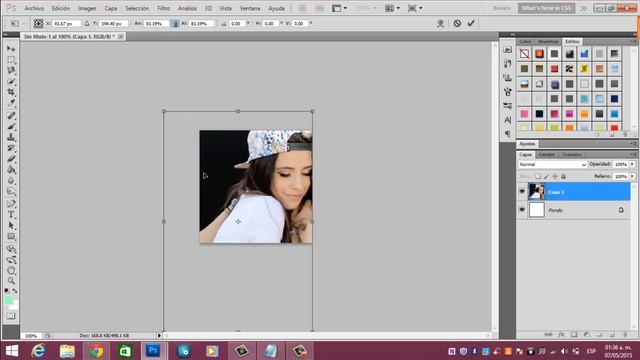The image size is (640, 360).
Task: Open the blend mode Normal dropdown
Action: click(552, 164)
